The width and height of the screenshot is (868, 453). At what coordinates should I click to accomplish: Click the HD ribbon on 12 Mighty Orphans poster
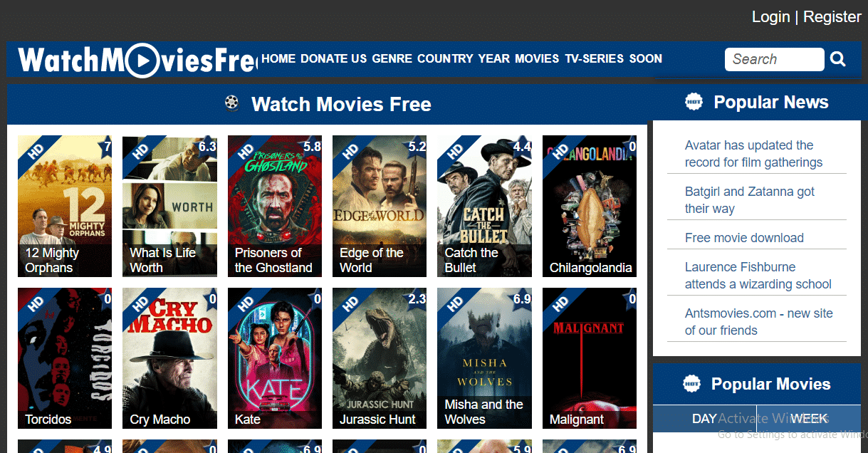click(34, 152)
